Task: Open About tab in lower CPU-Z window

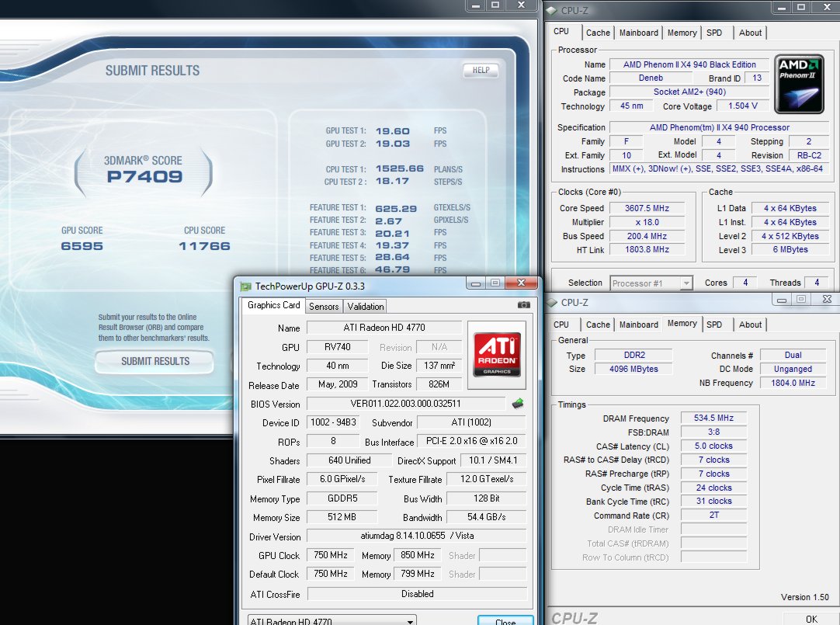Action: tap(750, 325)
